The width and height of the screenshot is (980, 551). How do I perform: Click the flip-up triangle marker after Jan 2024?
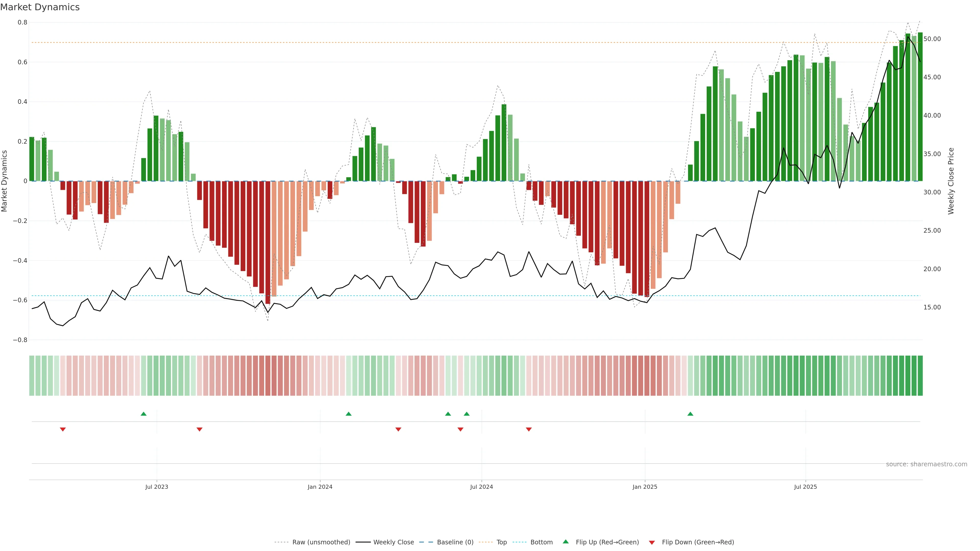[348, 414]
